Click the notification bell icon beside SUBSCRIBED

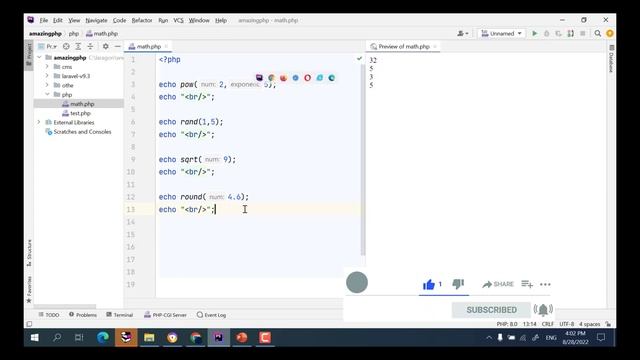[x=543, y=310]
